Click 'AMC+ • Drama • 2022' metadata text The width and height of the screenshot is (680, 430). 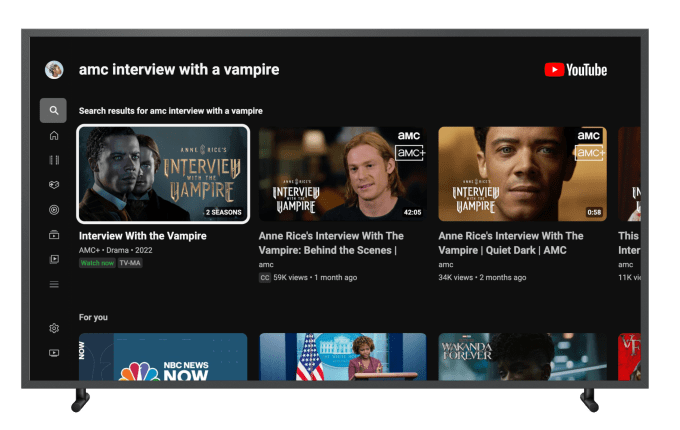(x=115, y=250)
